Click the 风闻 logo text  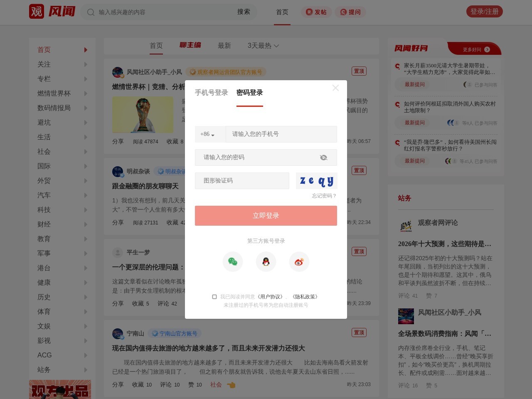(x=62, y=11)
